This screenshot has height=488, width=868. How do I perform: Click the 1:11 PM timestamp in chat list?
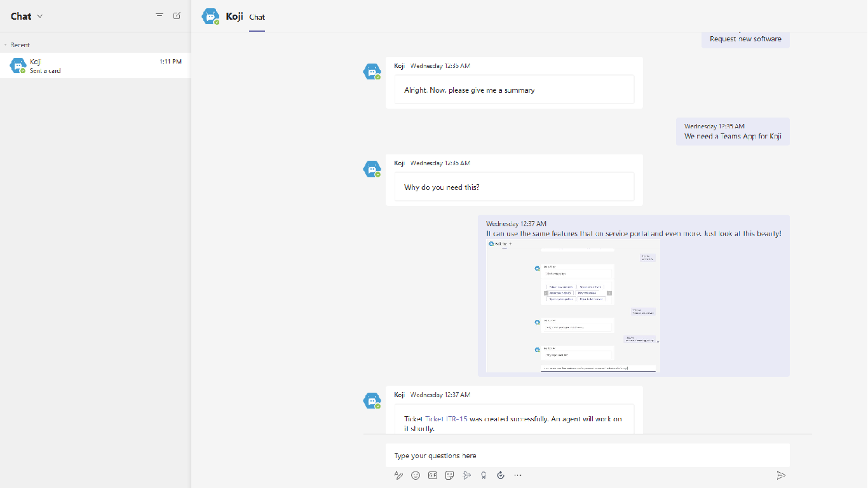pyautogui.click(x=170, y=62)
